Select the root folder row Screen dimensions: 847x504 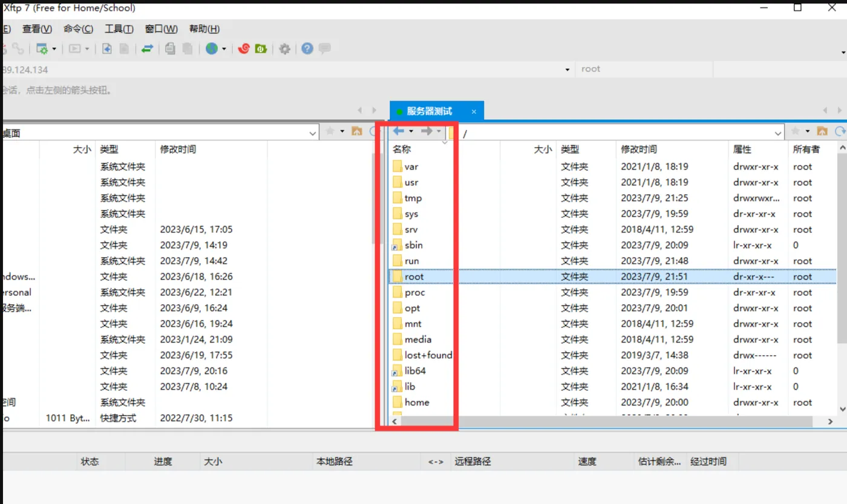point(612,277)
